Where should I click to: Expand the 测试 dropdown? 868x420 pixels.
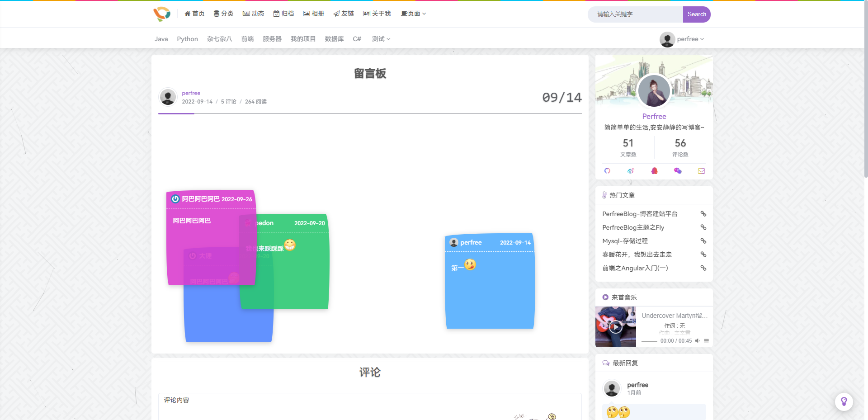[x=381, y=39]
